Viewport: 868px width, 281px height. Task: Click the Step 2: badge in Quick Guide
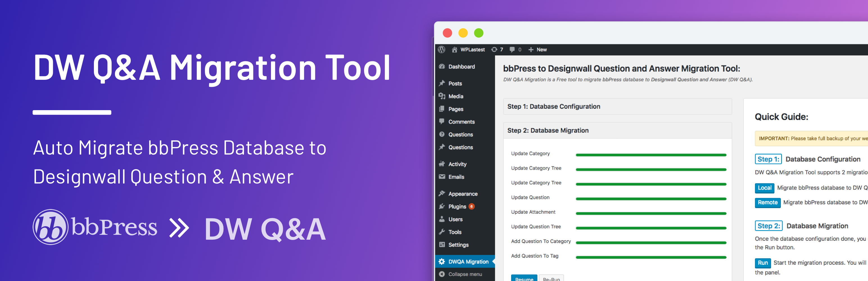tap(768, 226)
